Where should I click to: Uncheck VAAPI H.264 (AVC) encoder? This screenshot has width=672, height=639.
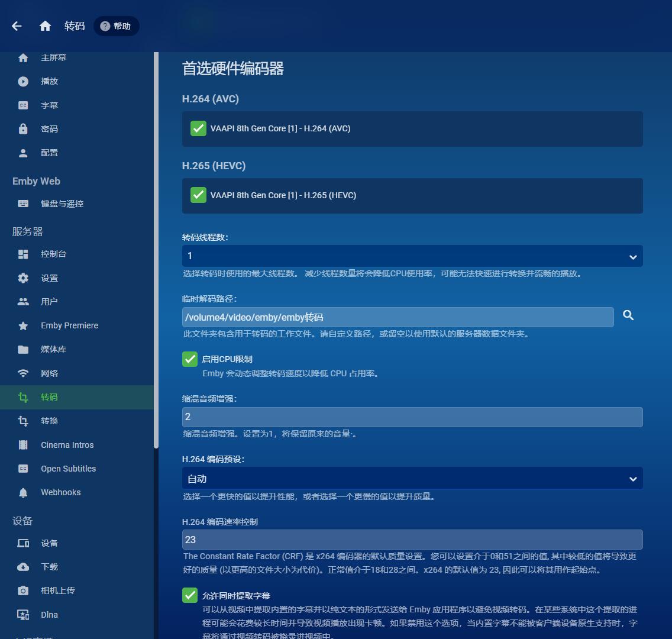coord(198,128)
